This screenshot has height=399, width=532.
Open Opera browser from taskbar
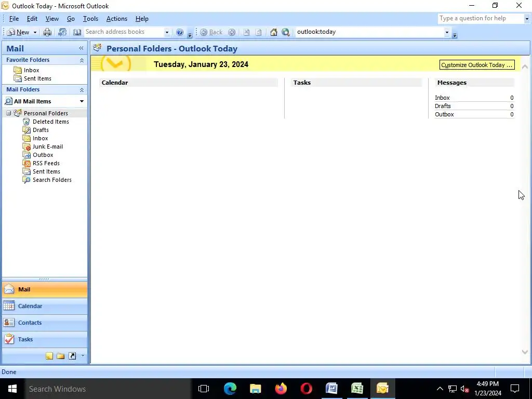(x=306, y=389)
